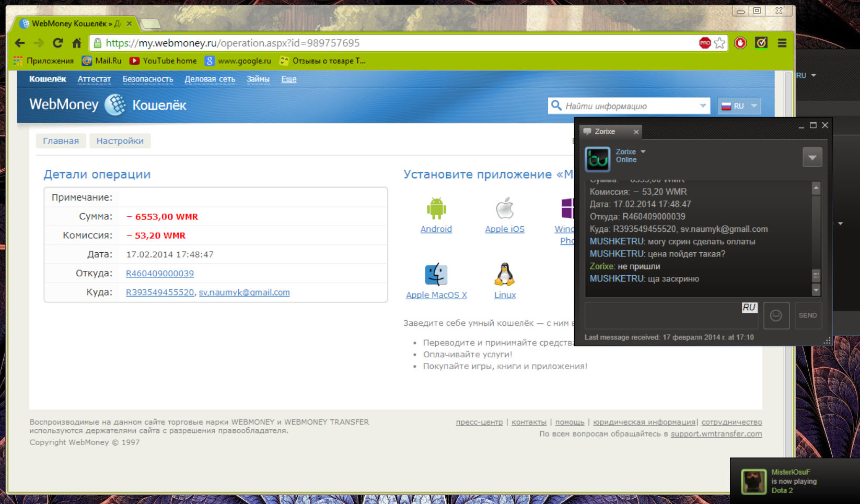Open the Еще menu item

pyautogui.click(x=289, y=79)
